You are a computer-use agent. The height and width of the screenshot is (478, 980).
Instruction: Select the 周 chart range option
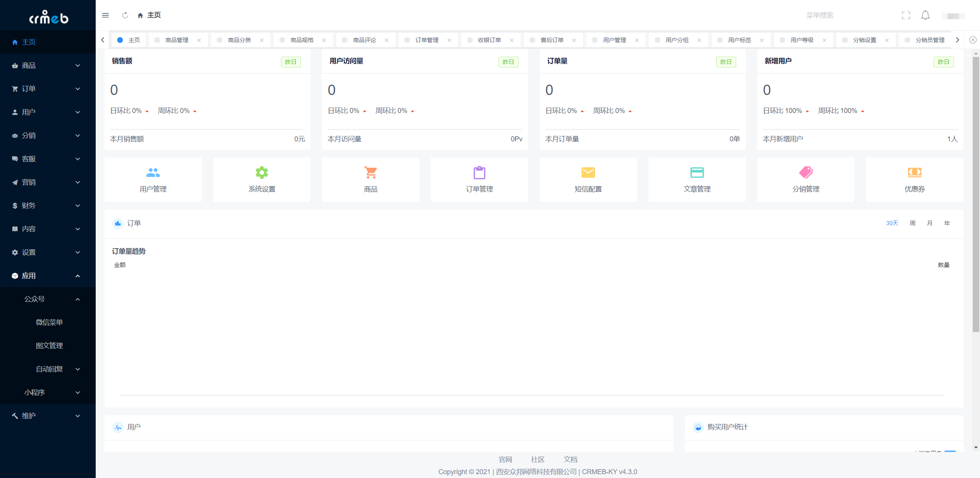912,223
